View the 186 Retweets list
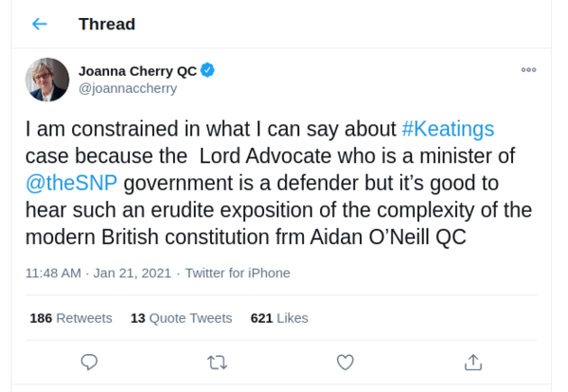Image resolution: width=568 pixels, height=392 pixels. pos(71,318)
